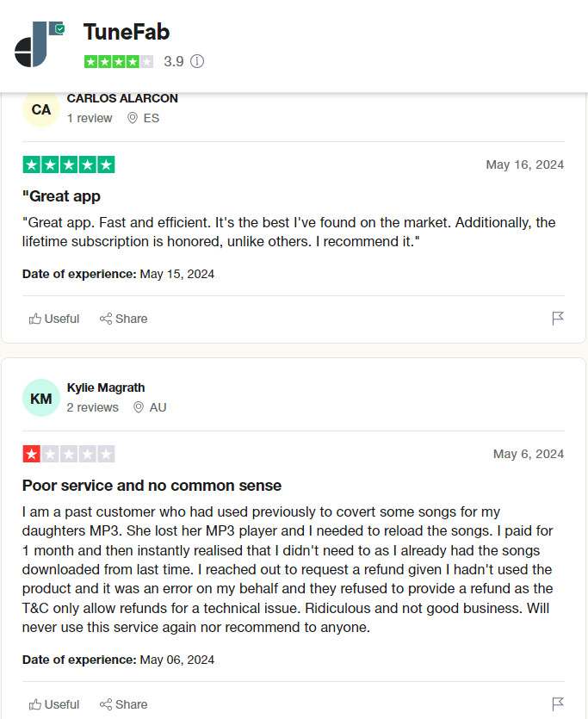The height and width of the screenshot is (719, 588).
Task: Flag Kylie Magrath's review with the flag icon
Action: coord(557,704)
